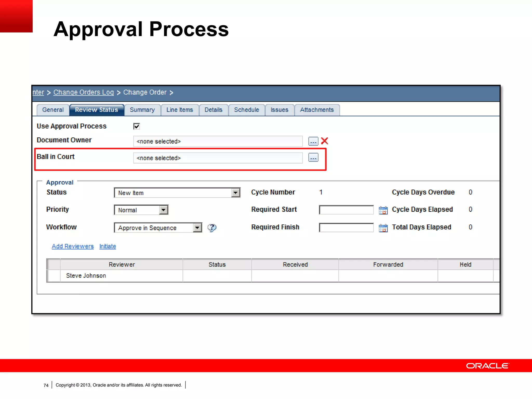
Task: Open the Summary tab
Action: click(x=142, y=110)
